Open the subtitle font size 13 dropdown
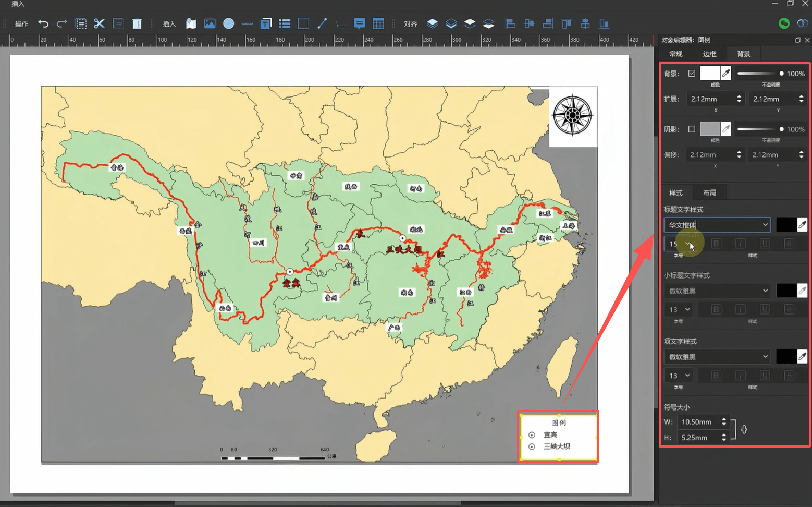 click(679, 309)
